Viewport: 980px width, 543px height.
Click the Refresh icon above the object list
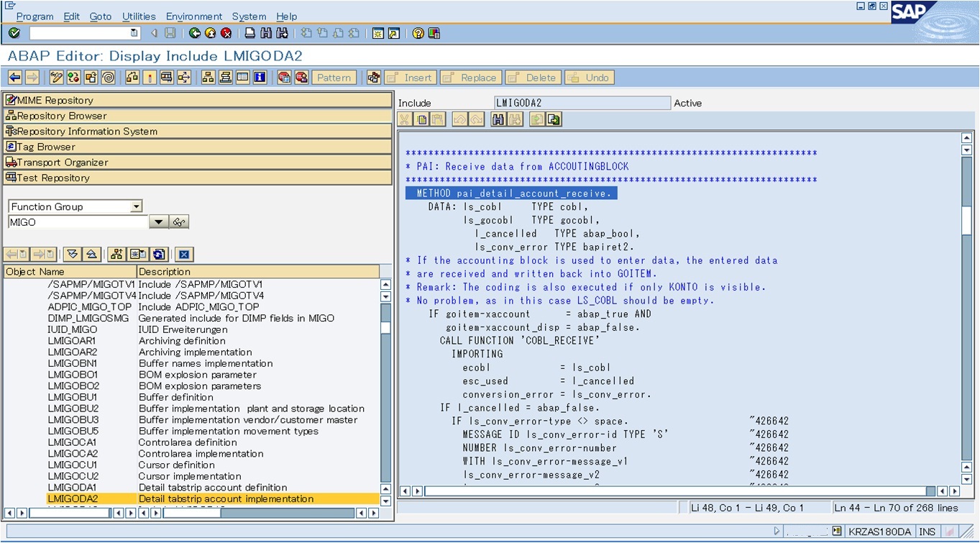click(x=157, y=253)
